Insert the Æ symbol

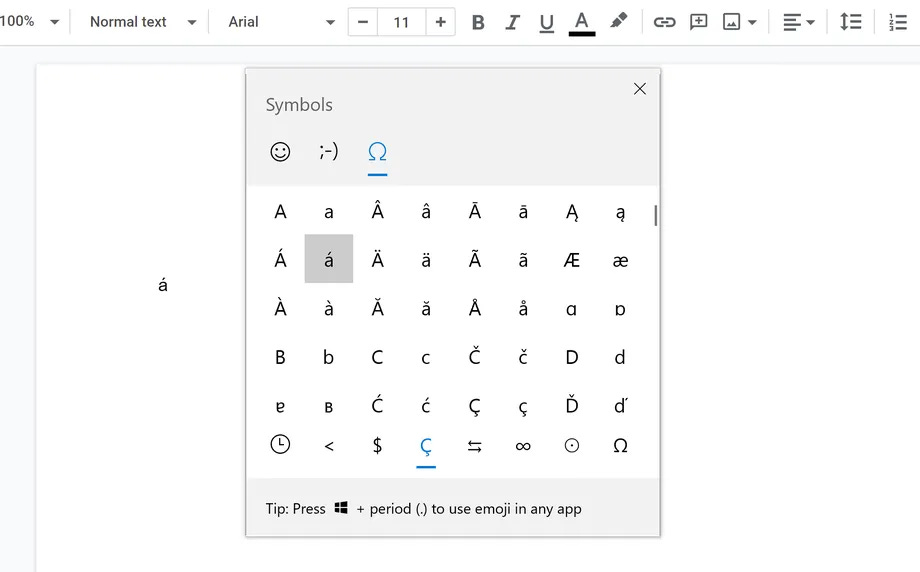pyautogui.click(x=572, y=260)
